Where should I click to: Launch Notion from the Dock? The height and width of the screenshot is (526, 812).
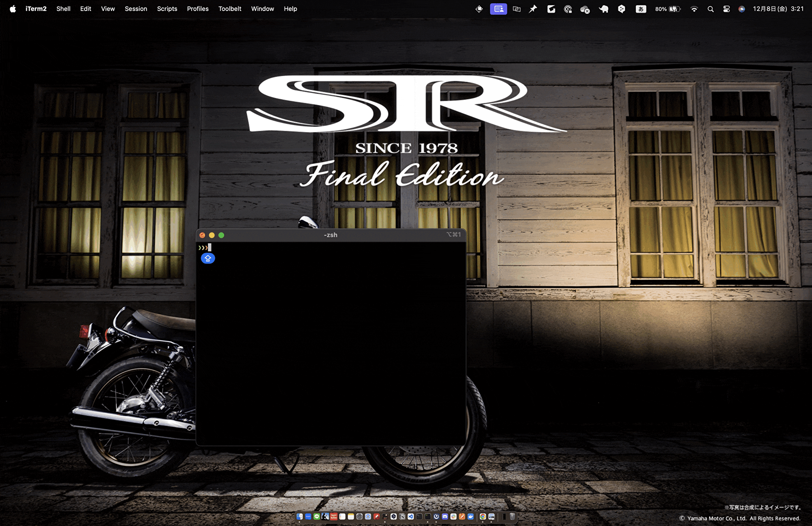coord(402,517)
